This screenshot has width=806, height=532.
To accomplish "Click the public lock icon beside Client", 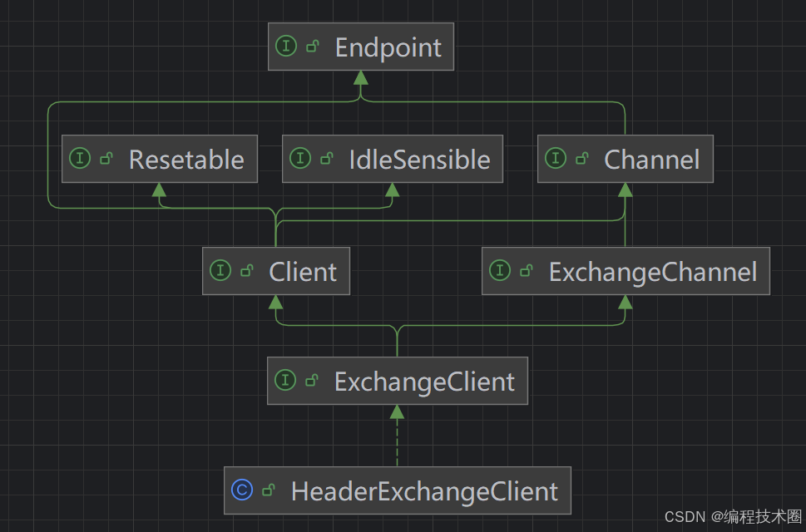I will 247,271.
